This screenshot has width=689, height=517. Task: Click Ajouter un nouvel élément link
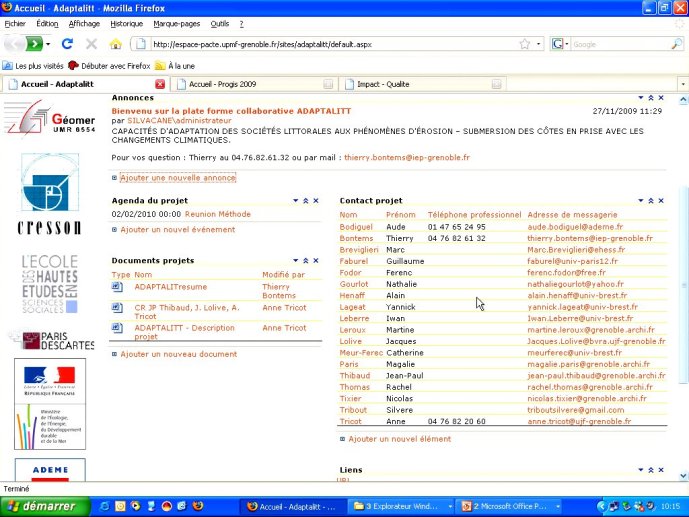tap(399, 438)
